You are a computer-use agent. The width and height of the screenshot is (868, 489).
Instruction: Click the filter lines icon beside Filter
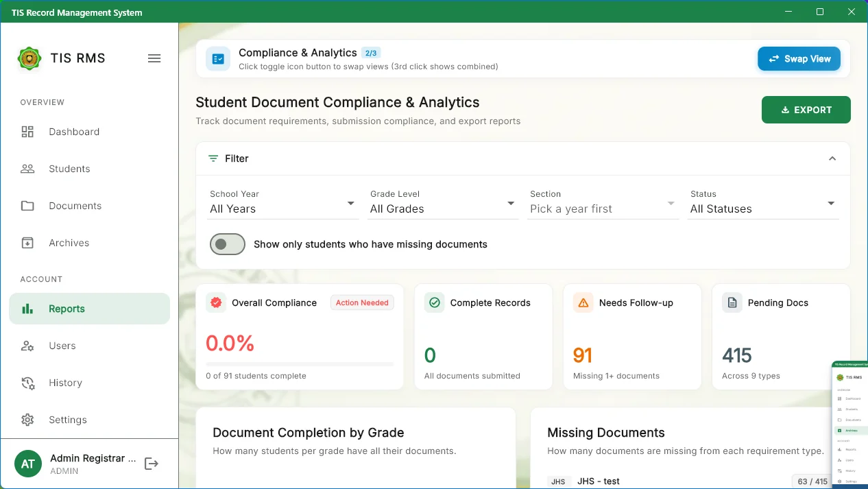tap(213, 158)
